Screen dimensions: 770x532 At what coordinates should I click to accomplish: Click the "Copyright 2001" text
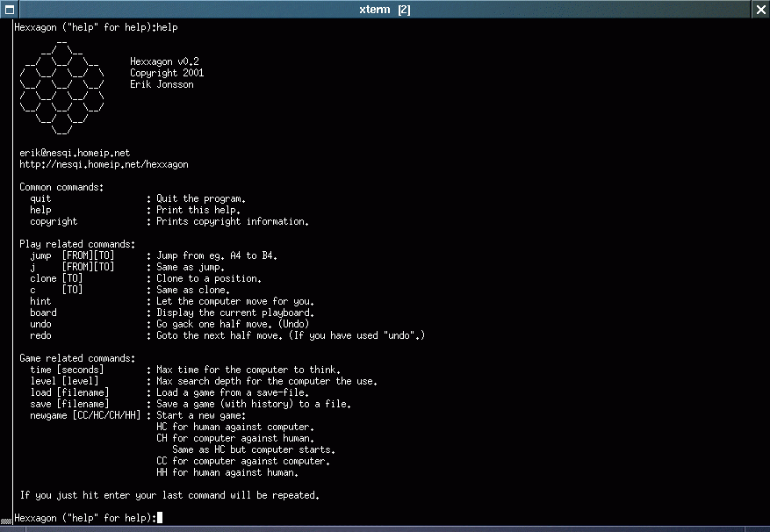point(167,73)
